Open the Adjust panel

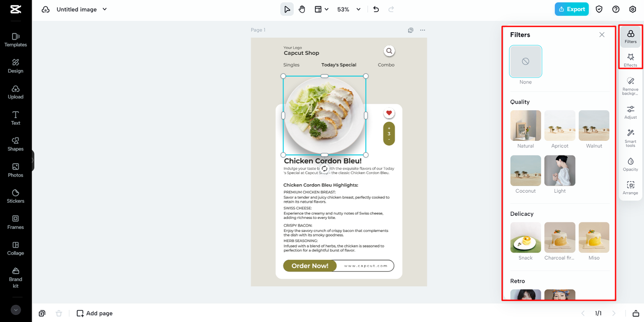pyautogui.click(x=630, y=112)
